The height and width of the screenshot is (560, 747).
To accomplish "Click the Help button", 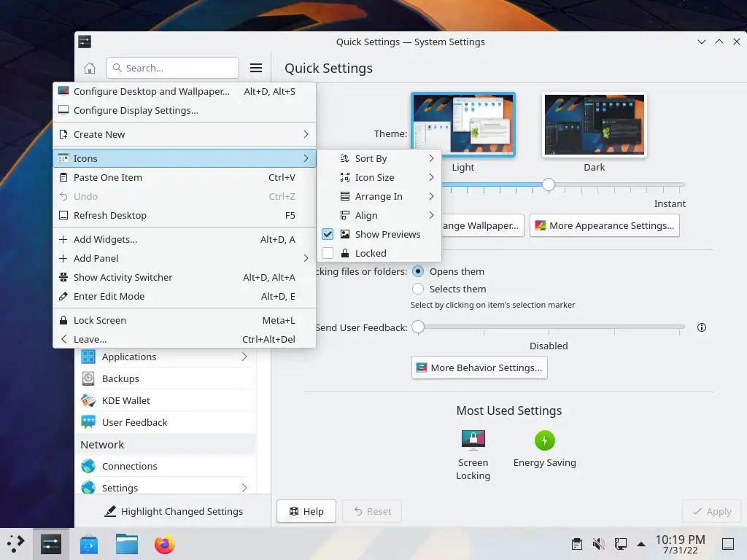I will pyautogui.click(x=306, y=511).
